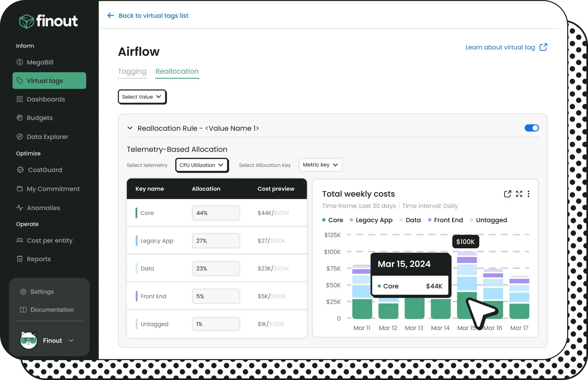
Task: Click the Settings gear icon
Action: (23, 291)
